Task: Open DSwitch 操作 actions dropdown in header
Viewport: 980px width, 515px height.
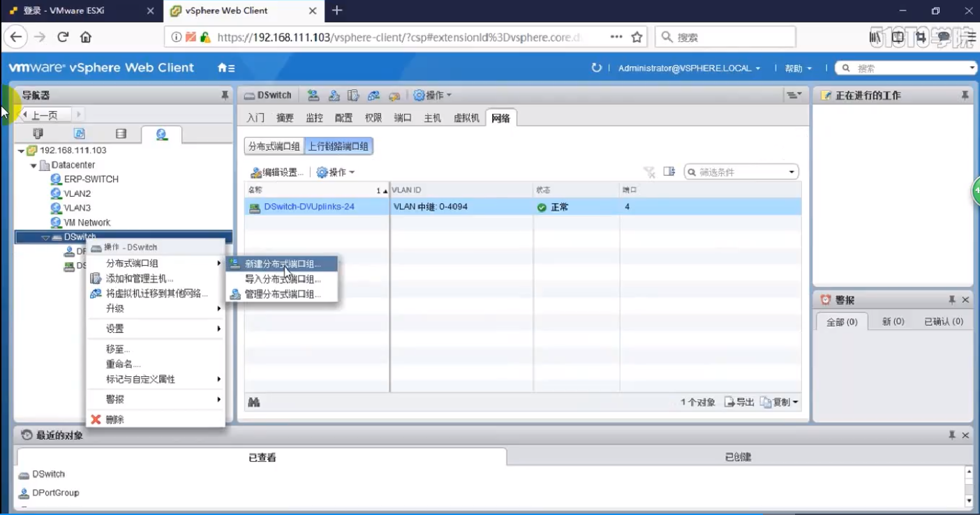Action: (x=432, y=95)
